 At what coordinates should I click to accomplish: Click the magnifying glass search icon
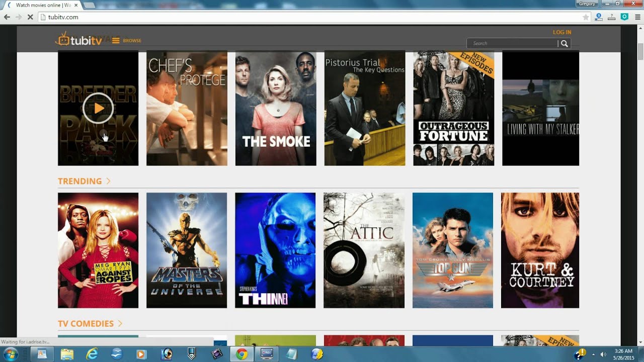pyautogui.click(x=565, y=44)
